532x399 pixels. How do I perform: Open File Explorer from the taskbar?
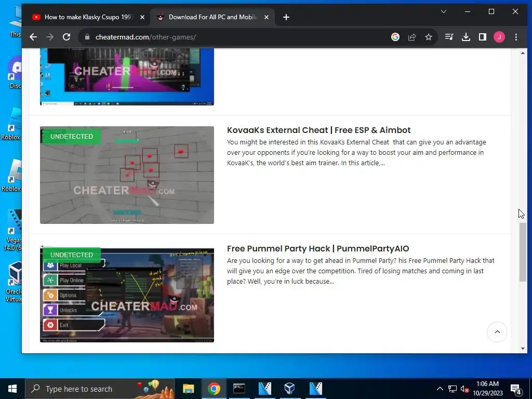[188, 389]
